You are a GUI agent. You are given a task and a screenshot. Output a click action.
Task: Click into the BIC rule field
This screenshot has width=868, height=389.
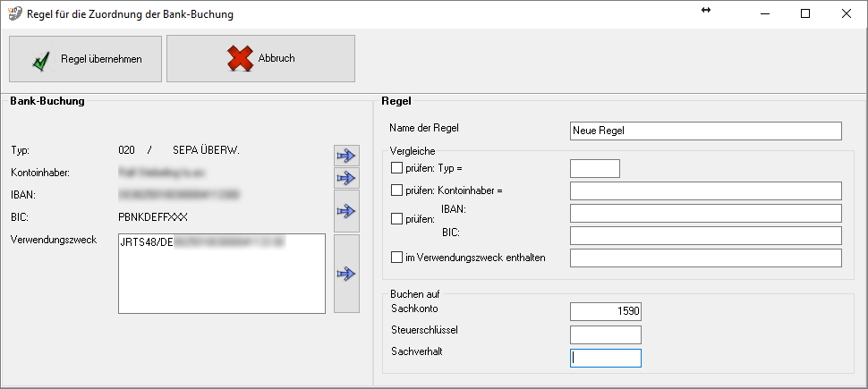pos(705,235)
